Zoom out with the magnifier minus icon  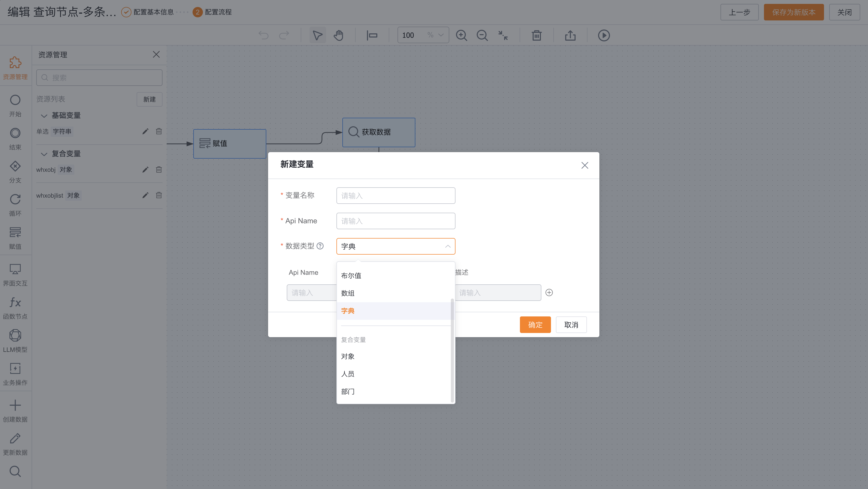click(482, 35)
